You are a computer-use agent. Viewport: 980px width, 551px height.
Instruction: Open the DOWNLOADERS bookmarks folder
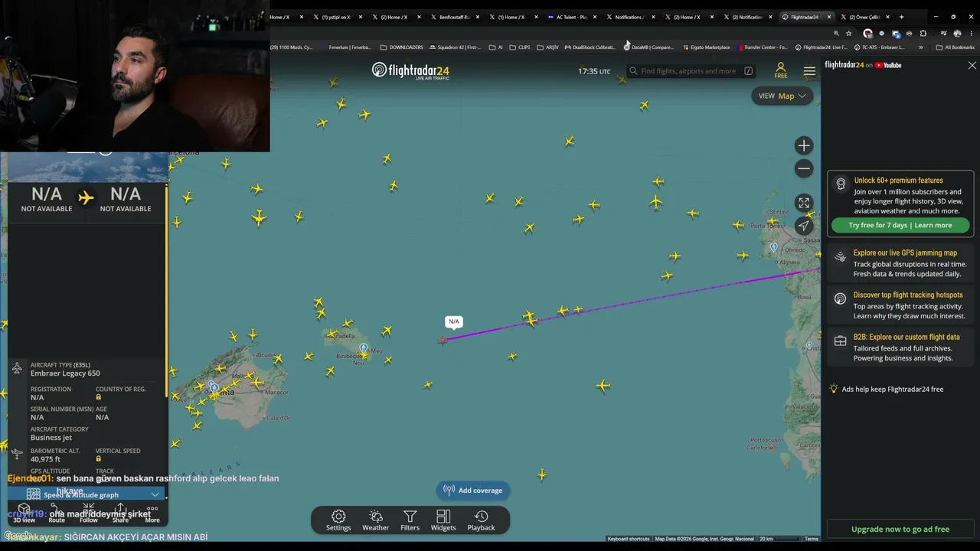401,47
